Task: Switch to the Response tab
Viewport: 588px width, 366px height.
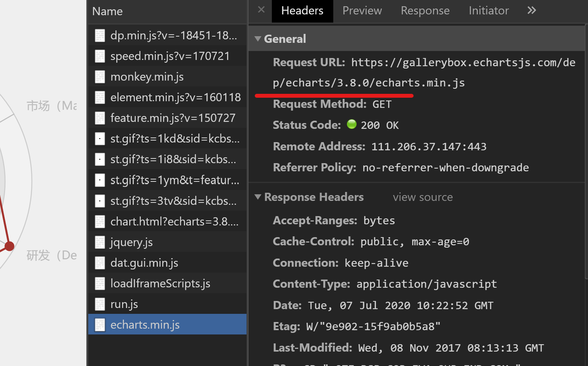Action: (425, 11)
